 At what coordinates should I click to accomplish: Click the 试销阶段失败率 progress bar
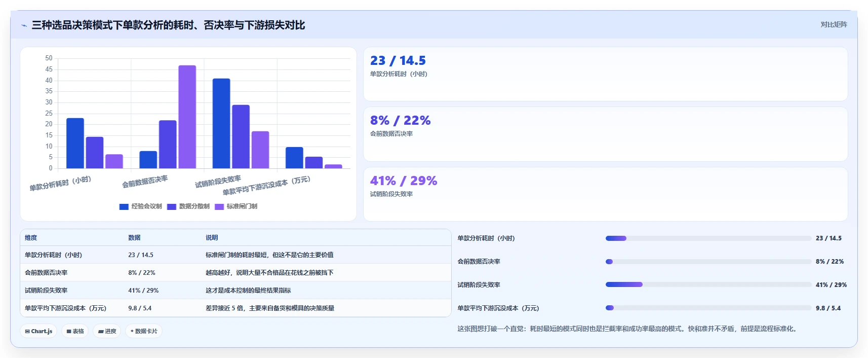click(x=708, y=285)
